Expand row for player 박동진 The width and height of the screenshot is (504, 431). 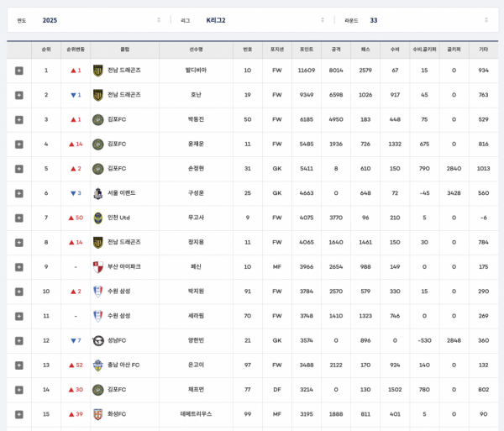point(18,119)
